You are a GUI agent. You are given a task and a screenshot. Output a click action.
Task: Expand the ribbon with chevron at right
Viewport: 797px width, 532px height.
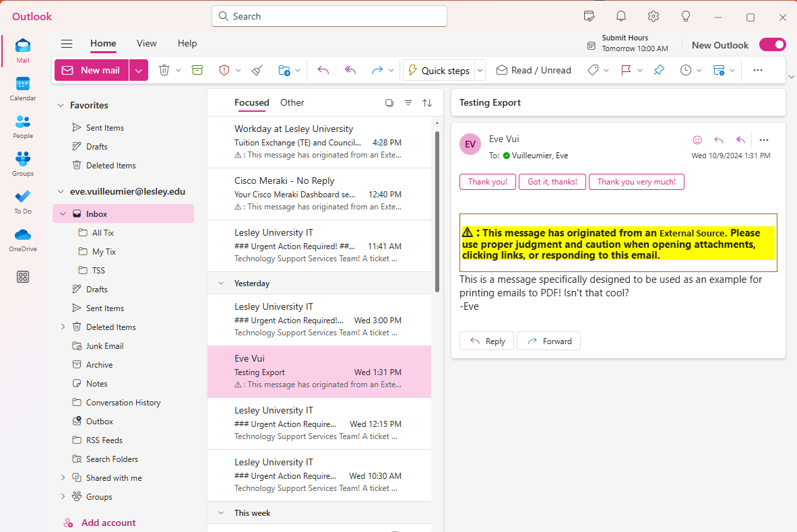(x=791, y=77)
